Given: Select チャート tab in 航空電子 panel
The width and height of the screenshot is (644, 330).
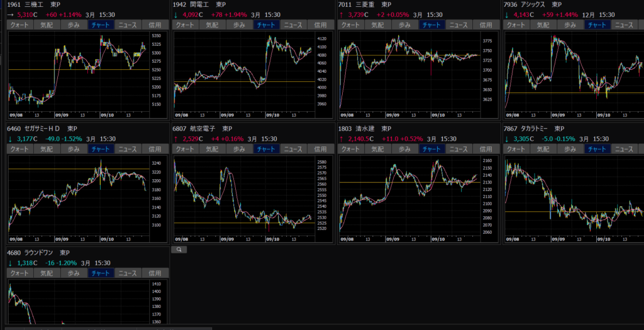Looking at the screenshot, I should (265, 149).
